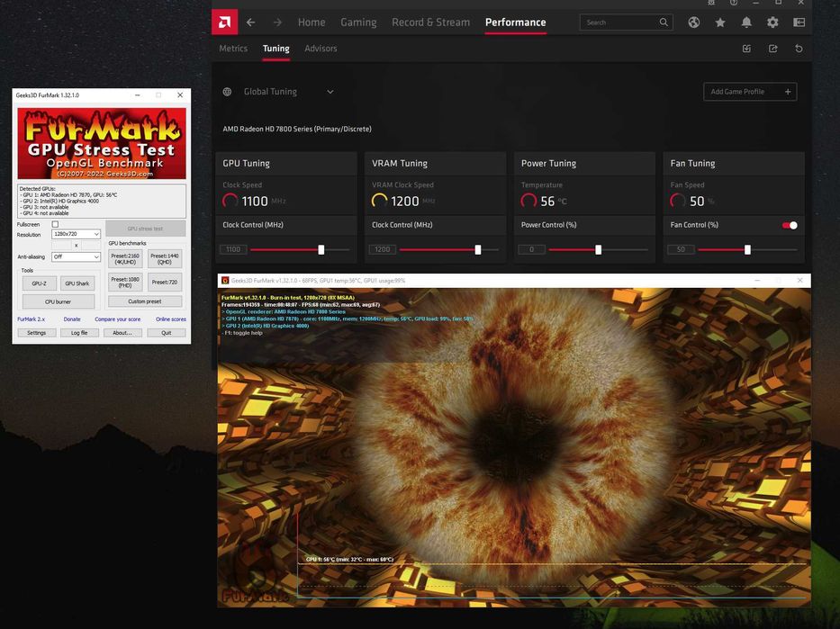
Task: Run Preset:1440 (QHD) benchmark
Action: pos(165,259)
